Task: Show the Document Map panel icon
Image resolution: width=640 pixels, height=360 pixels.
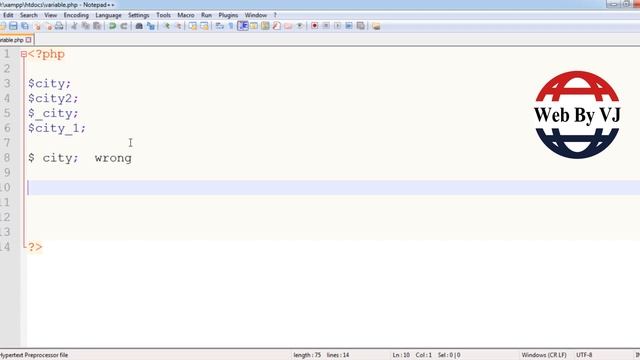Action: (264, 26)
